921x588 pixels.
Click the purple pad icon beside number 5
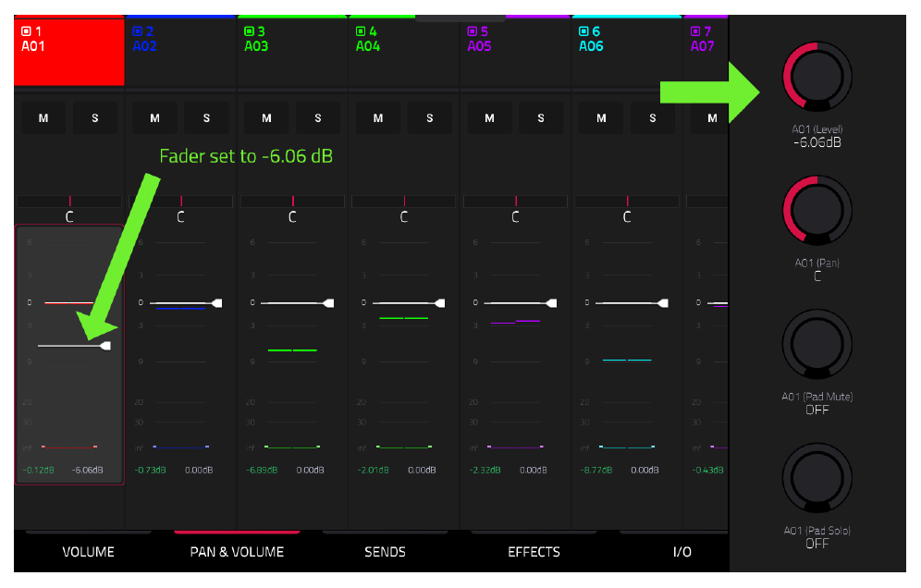coord(473,31)
